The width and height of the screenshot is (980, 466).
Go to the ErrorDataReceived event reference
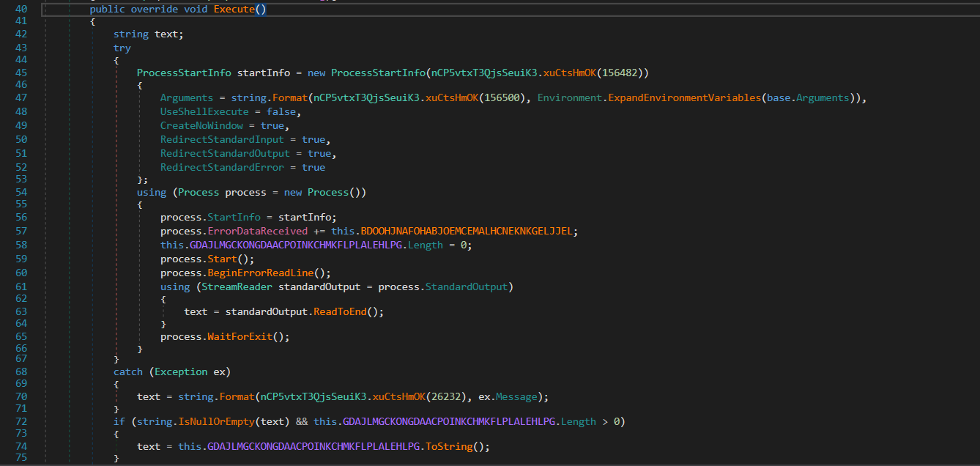257,231
